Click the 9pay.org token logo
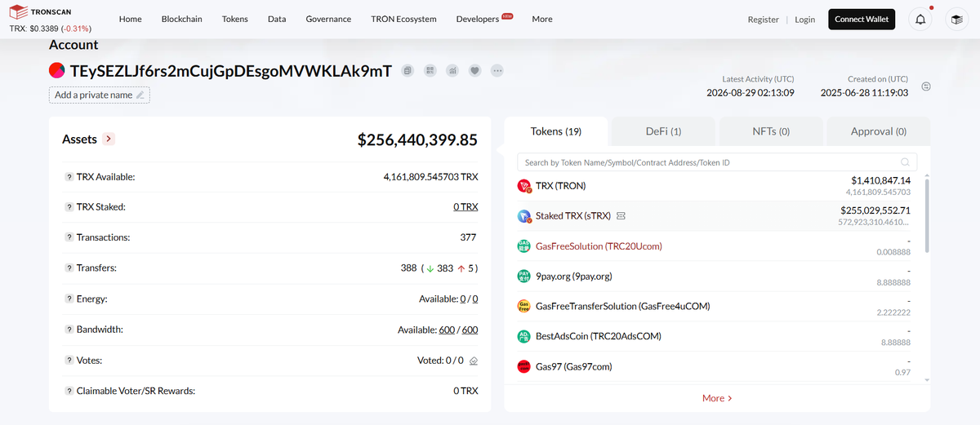This screenshot has height=425, width=980. tap(524, 276)
